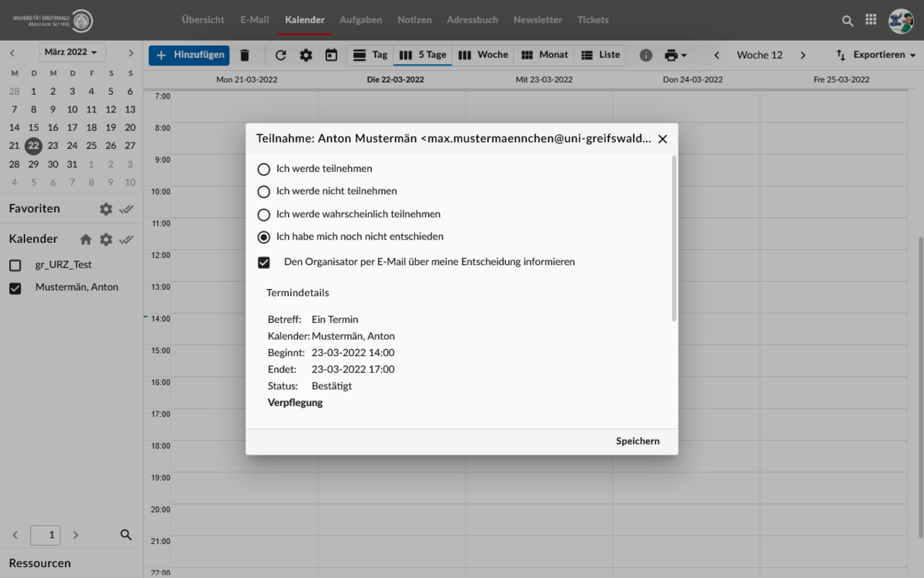Viewport: 924px width, 578px height.
Task: Select 'Ich werde nicht teilnehmen' option
Action: pyautogui.click(x=264, y=191)
